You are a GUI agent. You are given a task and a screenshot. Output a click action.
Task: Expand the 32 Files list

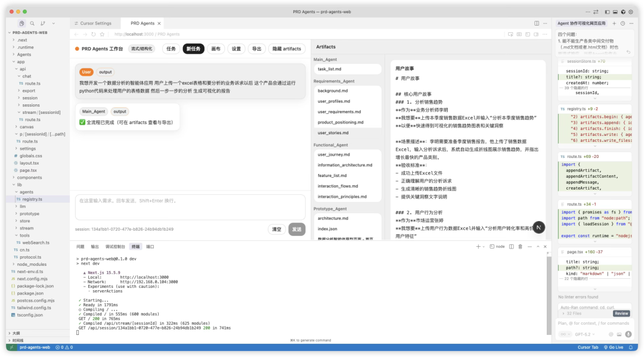[574, 313]
